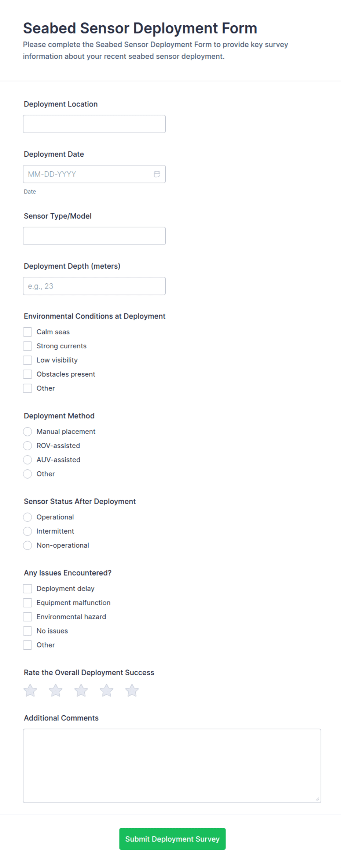This screenshot has width=341, height=868.
Task: Give a four-star deployment rating
Action: [107, 690]
